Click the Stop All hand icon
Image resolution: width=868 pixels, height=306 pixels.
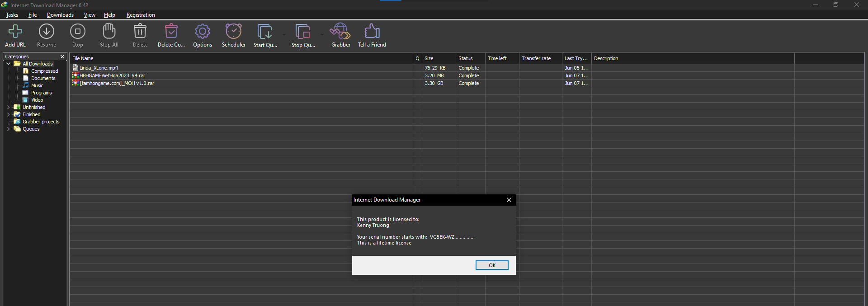pyautogui.click(x=109, y=31)
